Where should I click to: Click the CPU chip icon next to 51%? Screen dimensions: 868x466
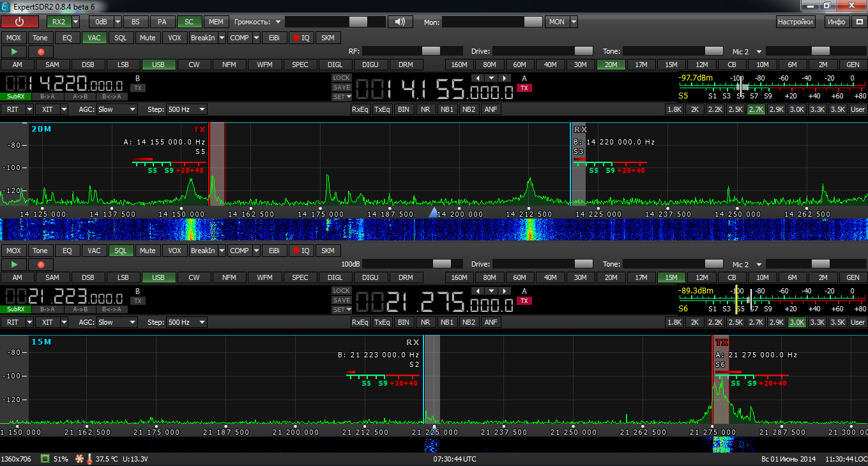pyautogui.click(x=45, y=459)
